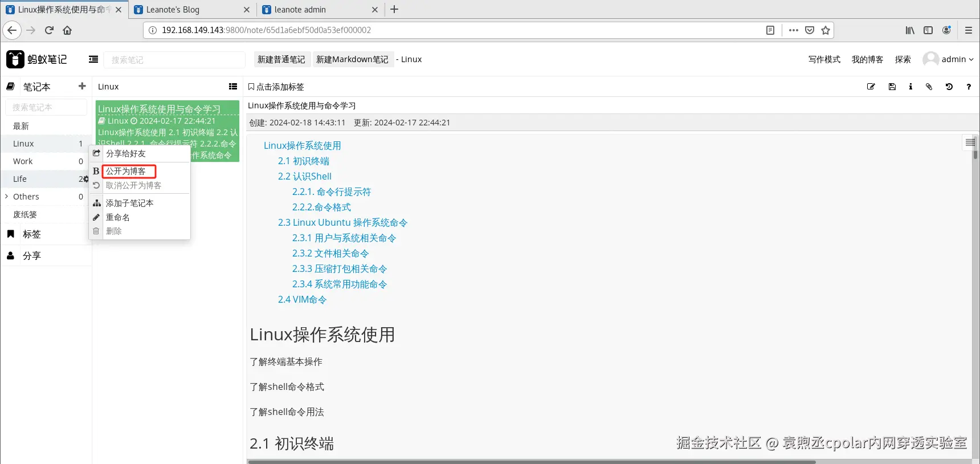980x464 pixels.
Task: Click browser forward button
Action: (x=31, y=30)
